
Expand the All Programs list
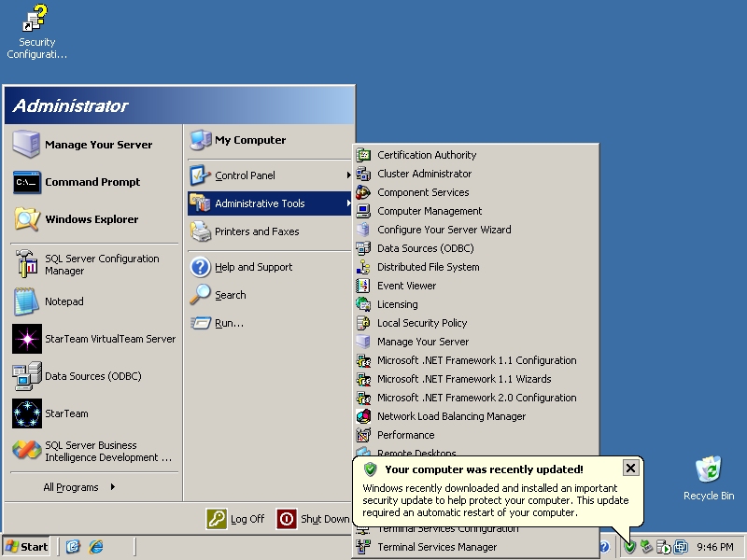(79, 486)
